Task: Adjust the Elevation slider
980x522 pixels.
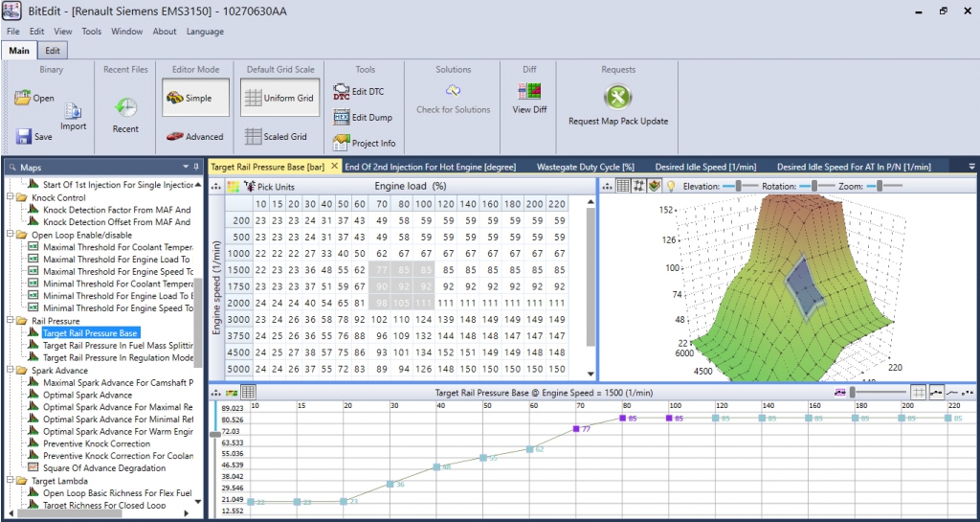Action: (739, 186)
